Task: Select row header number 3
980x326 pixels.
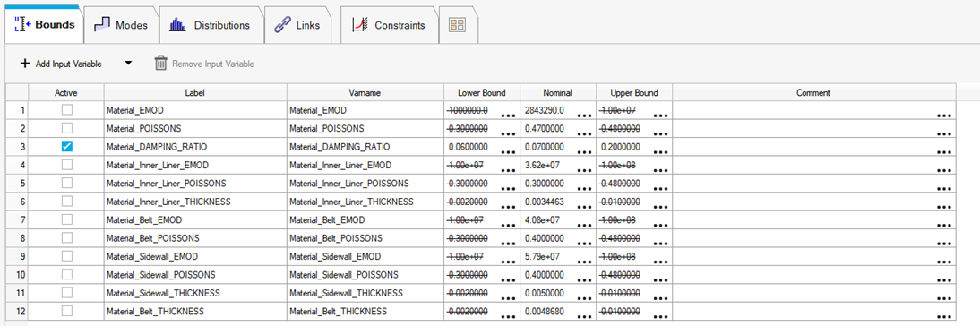Action: pos(17,147)
